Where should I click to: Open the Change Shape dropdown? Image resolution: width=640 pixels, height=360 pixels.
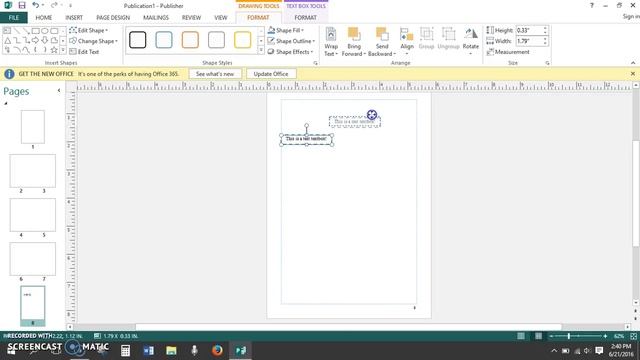click(x=93, y=41)
